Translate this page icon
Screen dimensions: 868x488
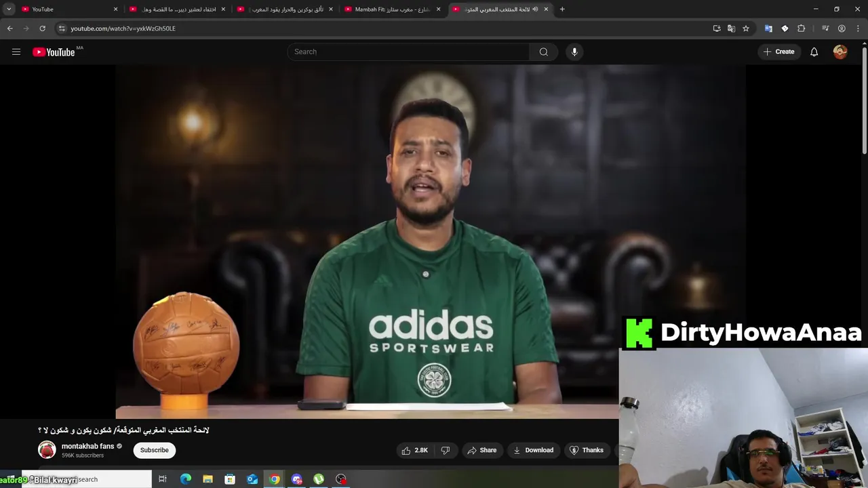coord(731,28)
